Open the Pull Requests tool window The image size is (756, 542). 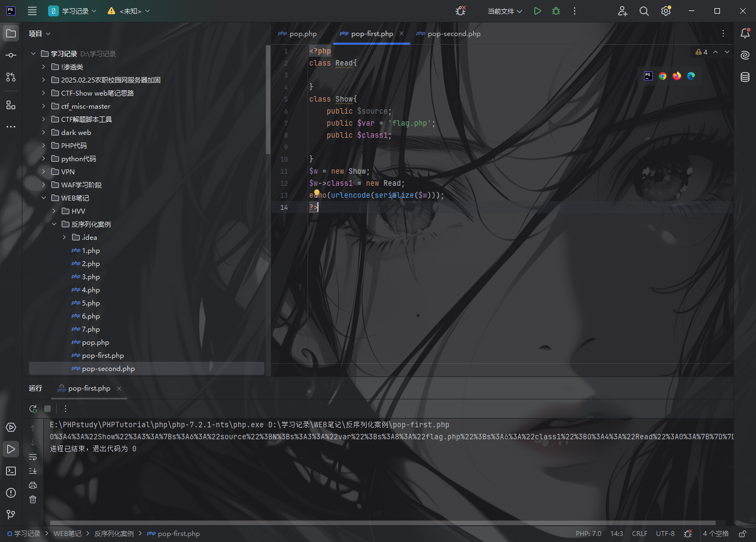[11, 77]
